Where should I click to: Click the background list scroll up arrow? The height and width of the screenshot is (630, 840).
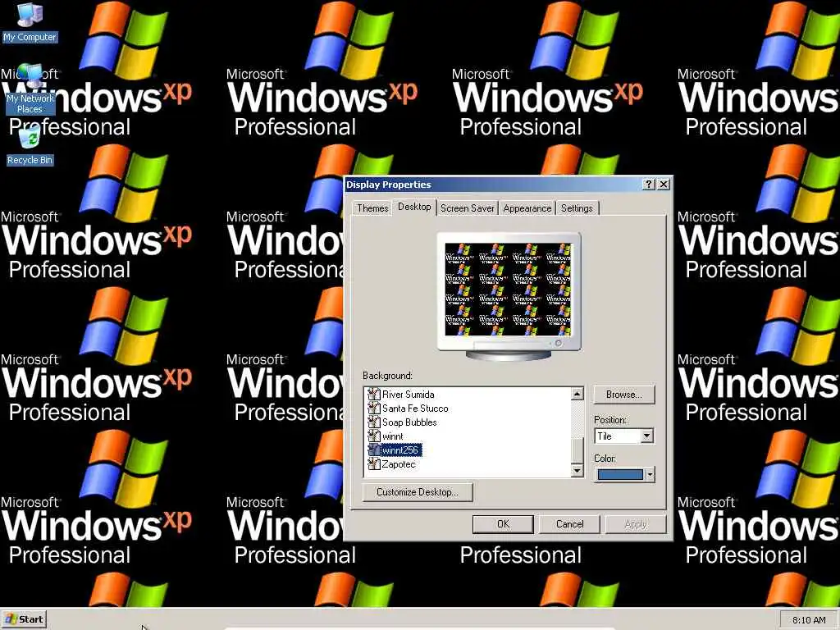577,395
